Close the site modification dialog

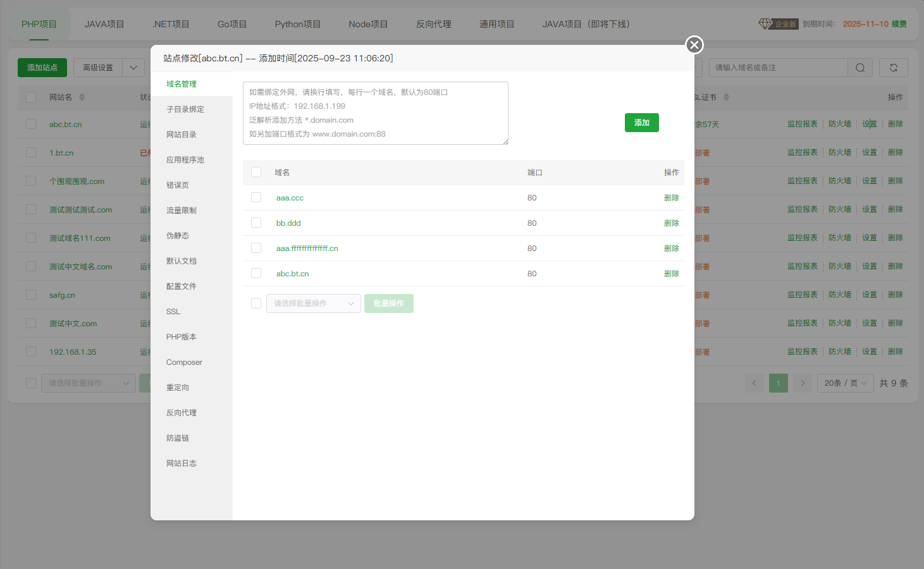coord(694,45)
